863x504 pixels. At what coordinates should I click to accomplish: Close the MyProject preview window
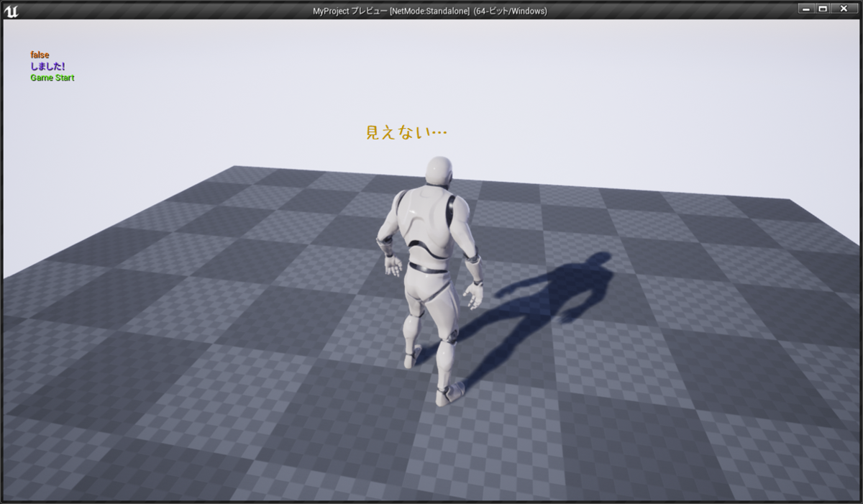844,8
